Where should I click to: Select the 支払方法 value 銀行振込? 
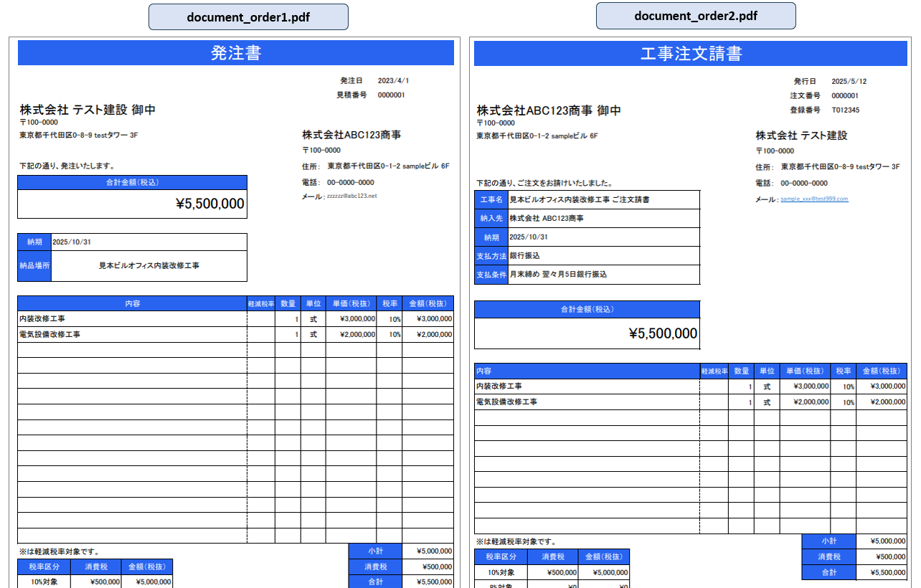coord(524,255)
